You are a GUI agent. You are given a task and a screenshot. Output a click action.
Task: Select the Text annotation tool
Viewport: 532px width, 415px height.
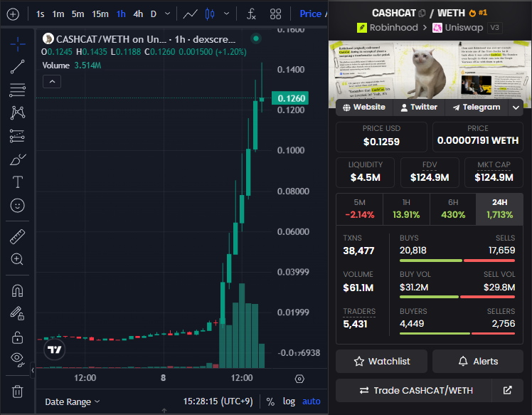tap(18, 182)
